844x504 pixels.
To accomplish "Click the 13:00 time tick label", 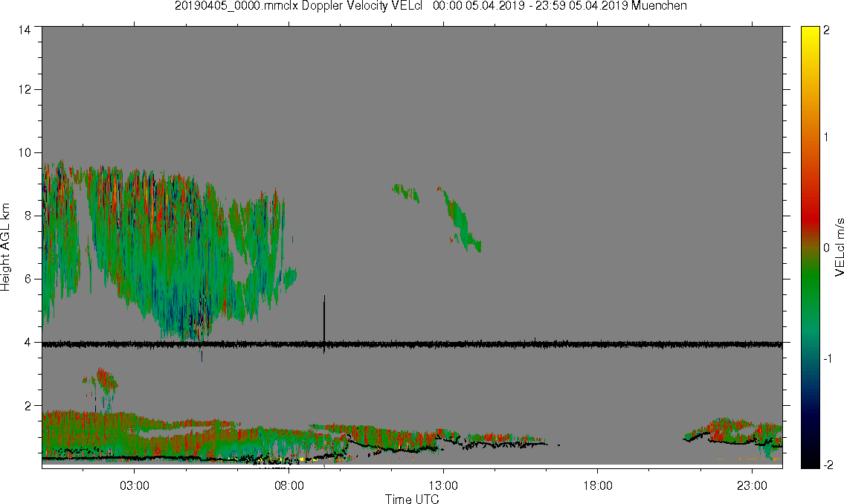I will pyautogui.click(x=443, y=485).
